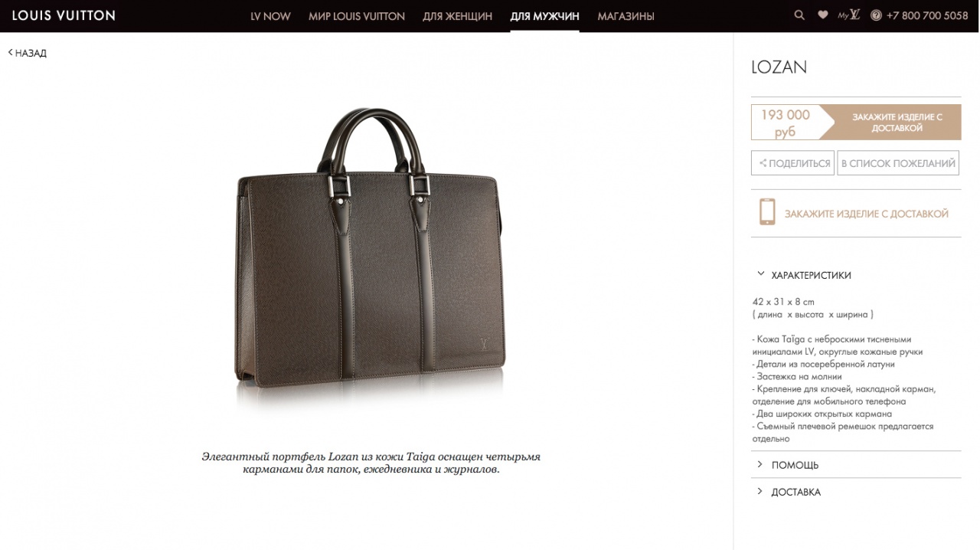Click the share icon in Поделиться button
Viewport: 980px width, 550px height.
pyautogui.click(x=763, y=163)
